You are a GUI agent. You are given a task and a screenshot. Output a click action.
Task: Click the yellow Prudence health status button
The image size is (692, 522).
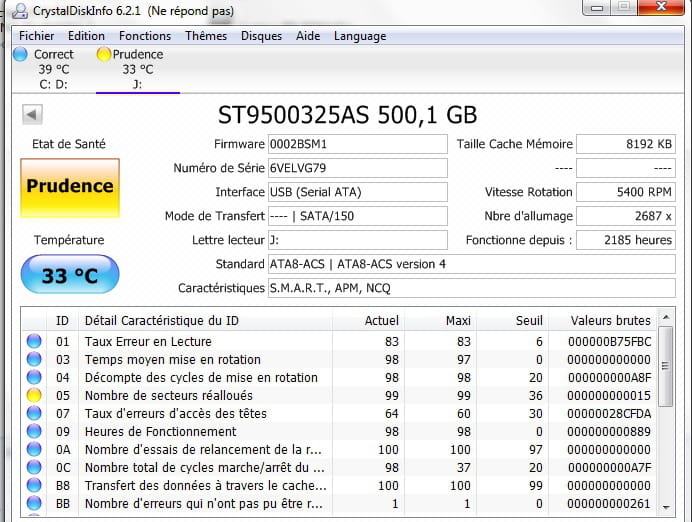[69, 187]
